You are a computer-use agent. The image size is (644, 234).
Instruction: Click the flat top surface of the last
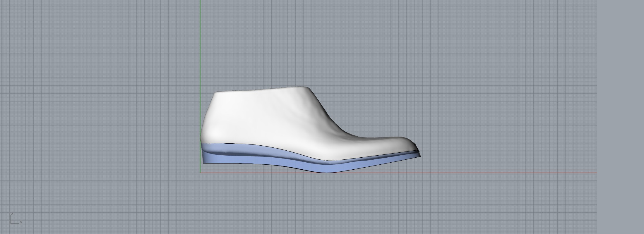261,89
